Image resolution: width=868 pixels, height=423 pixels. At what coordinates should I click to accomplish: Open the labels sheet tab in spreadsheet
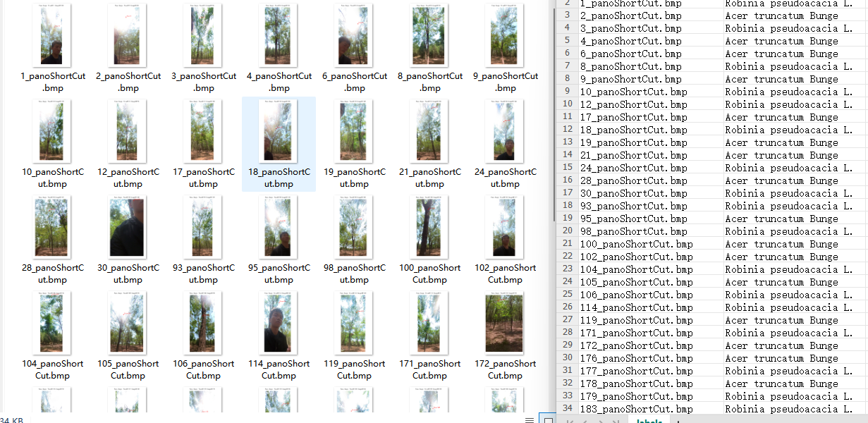coord(649,421)
